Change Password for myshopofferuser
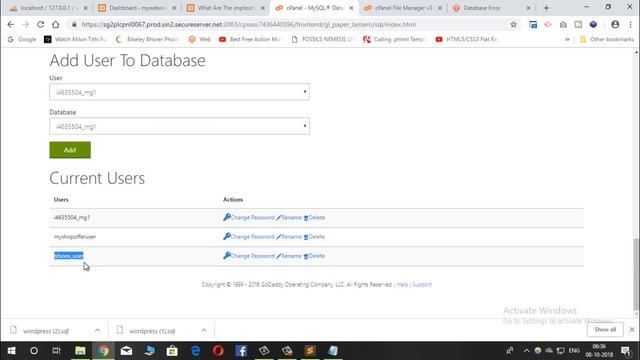Image resolution: width=640 pixels, height=360 pixels. click(249, 237)
